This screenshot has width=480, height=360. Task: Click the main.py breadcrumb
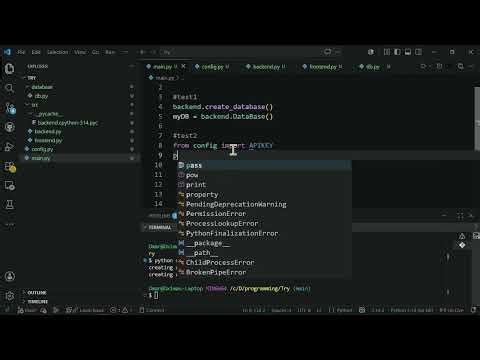click(x=165, y=78)
